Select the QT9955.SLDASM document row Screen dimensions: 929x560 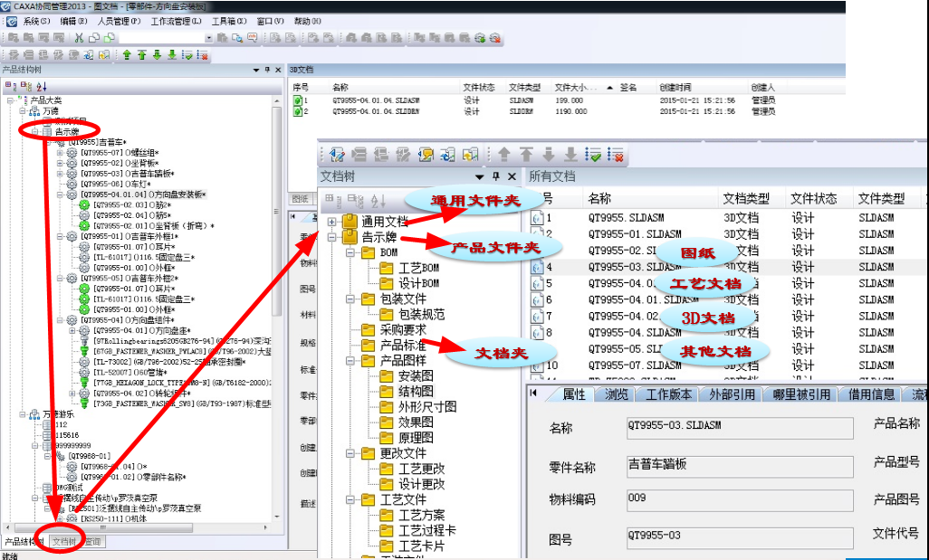626,218
